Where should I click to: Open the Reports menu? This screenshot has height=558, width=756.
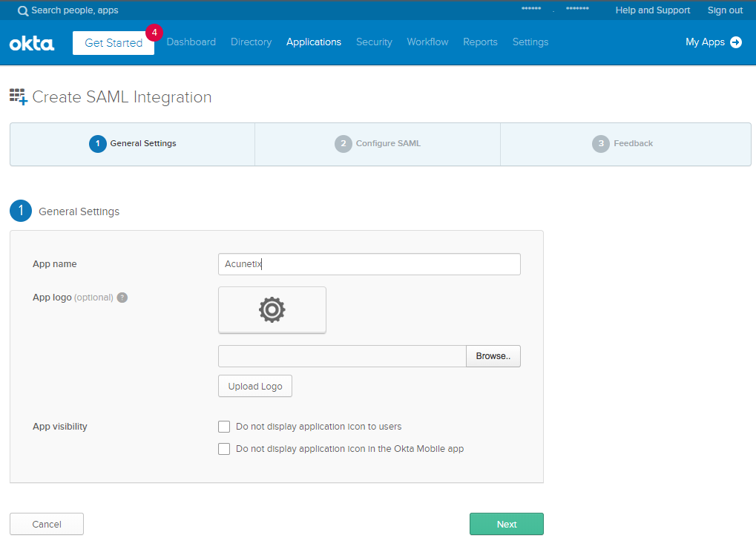pos(480,42)
